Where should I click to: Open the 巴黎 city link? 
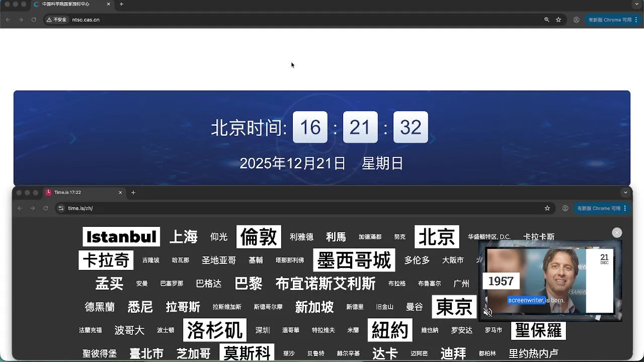click(x=249, y=284)
